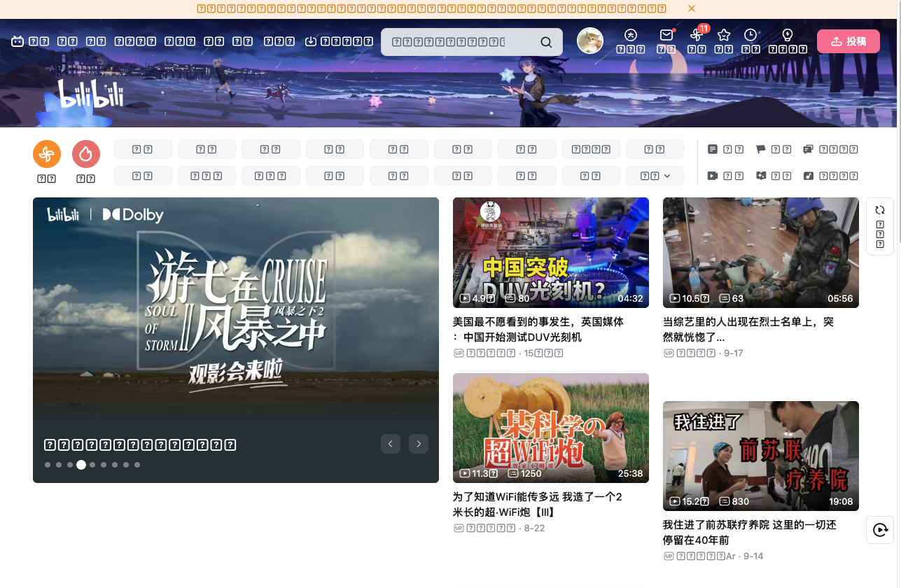Open the 前苏联疗养院 video thumbnail

point(761,456)
